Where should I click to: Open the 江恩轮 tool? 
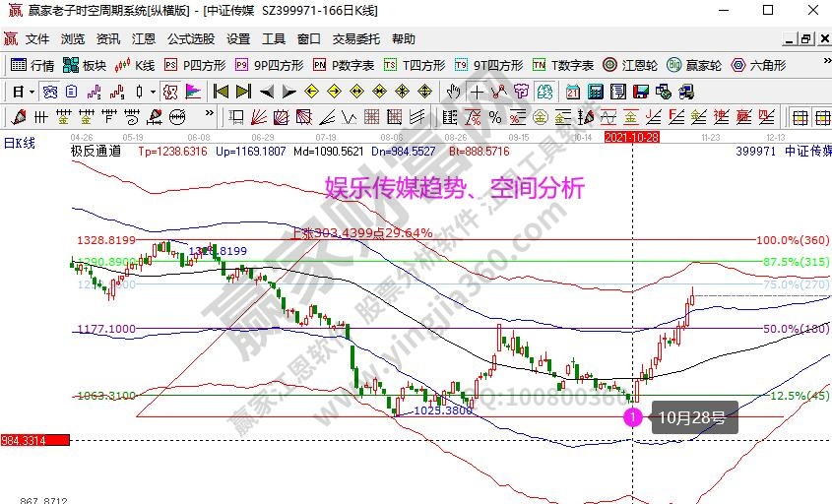[630, 65]
